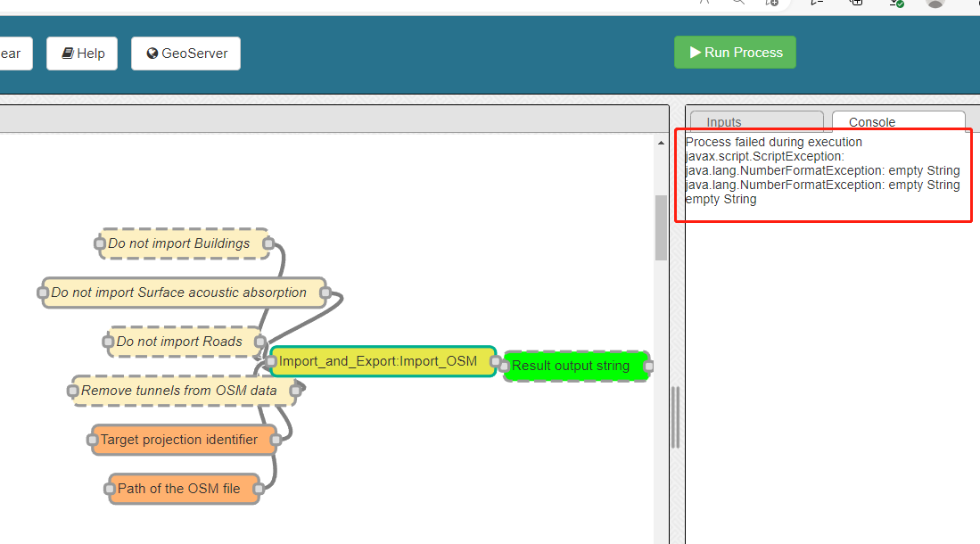The image size is (980, 544).
Task: Click input port of Remove tunnels from OSM data
Action: click(x=72, y=391)
